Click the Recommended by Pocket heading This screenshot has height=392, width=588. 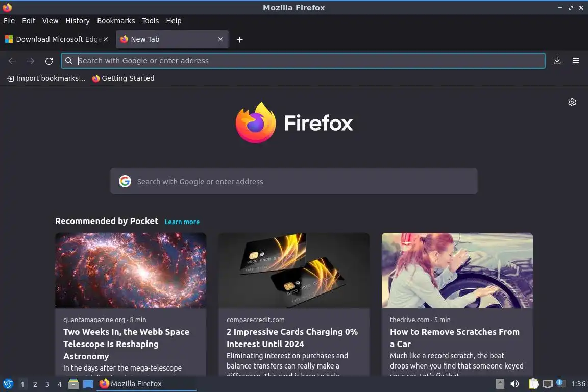107,221
